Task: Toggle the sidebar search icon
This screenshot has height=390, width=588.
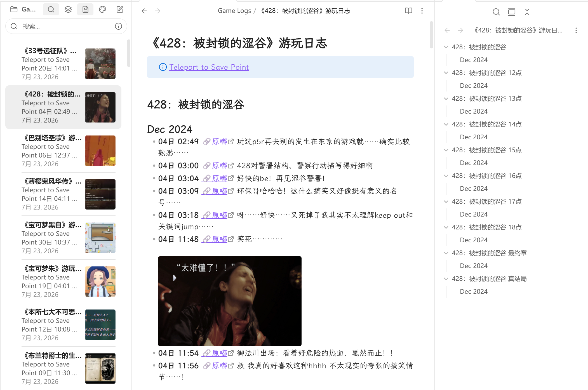Action: (51, 10)
